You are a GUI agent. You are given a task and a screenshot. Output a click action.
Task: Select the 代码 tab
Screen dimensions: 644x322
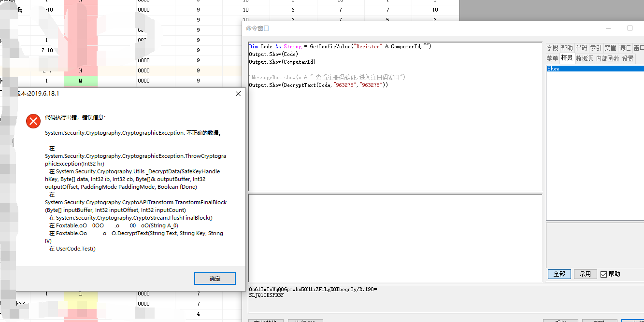[x=581, y=48]
